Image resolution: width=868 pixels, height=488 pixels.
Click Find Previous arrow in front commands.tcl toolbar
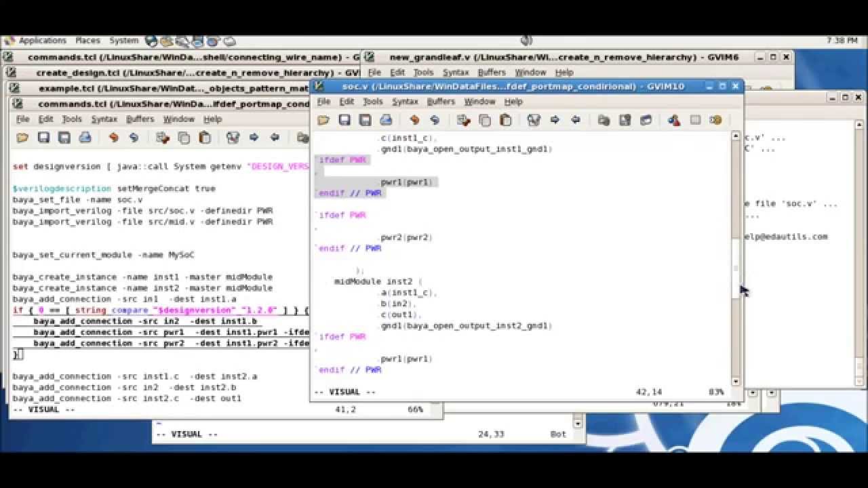pos(275,138)
